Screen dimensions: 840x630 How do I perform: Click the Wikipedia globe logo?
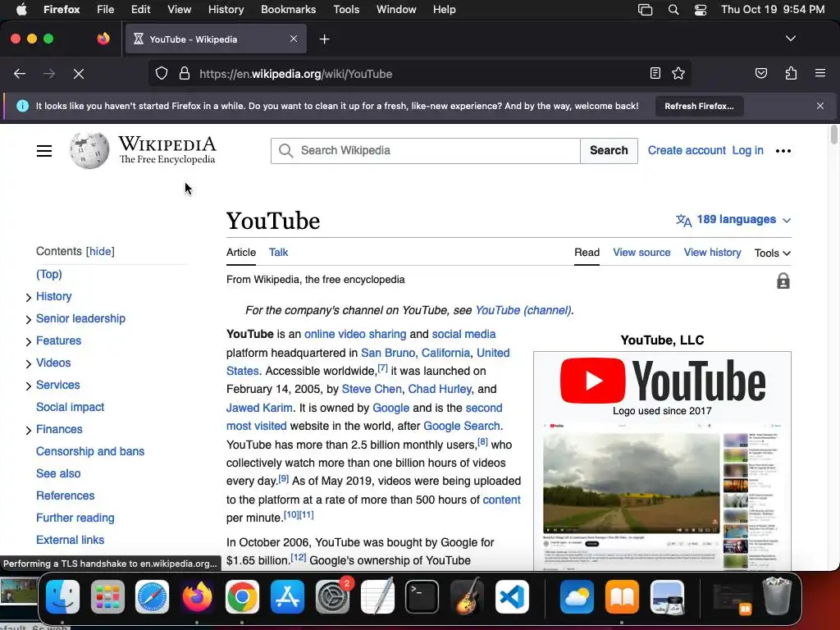tap(89, 150)
